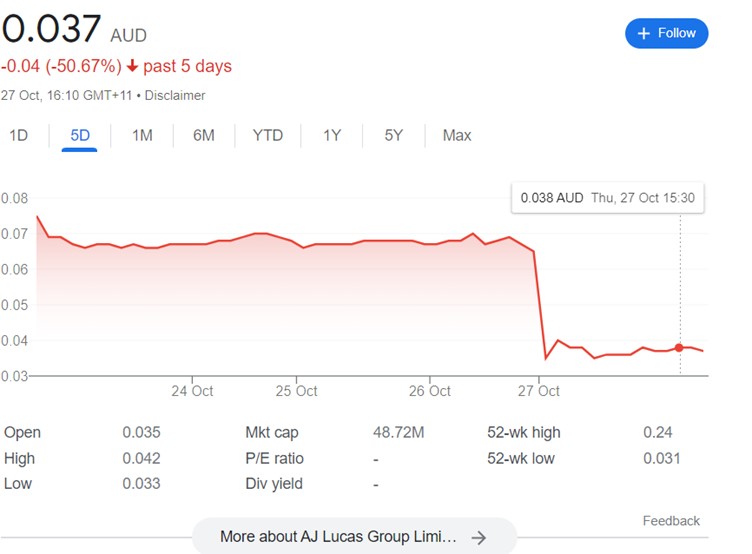The height and width of the screenshot is (554, 752).
Task: Click the plus icon in Follow button
Action: coord(644,33)
